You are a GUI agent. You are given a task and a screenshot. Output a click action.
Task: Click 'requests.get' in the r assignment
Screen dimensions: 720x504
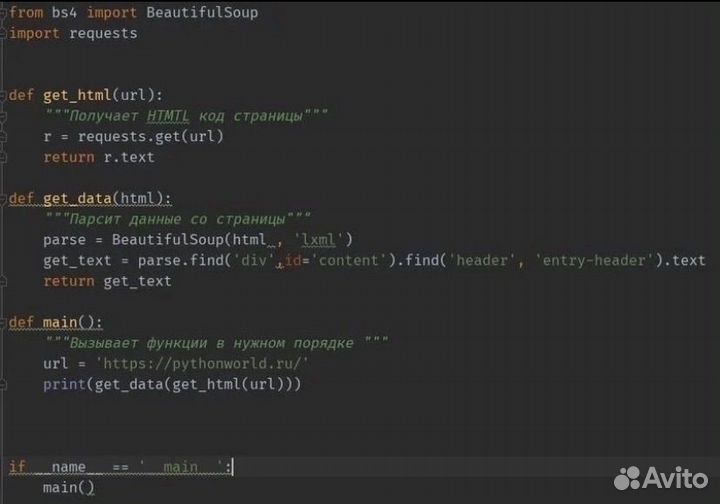(129, 137)
